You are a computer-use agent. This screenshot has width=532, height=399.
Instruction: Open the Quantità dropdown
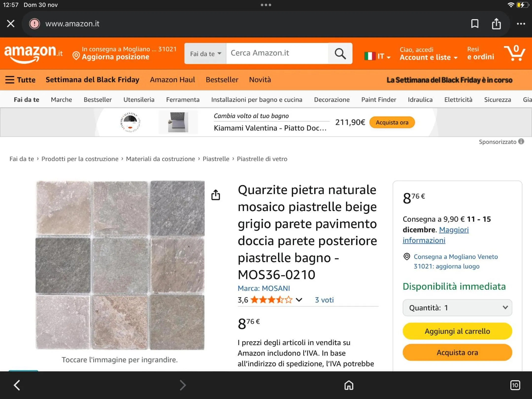click(x=457, y=308)
